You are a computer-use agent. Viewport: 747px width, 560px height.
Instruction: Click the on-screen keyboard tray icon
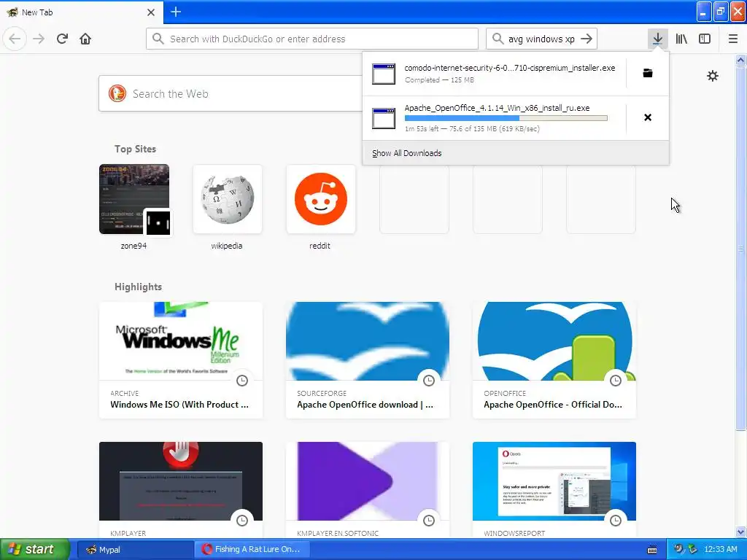tap(652, 550)
